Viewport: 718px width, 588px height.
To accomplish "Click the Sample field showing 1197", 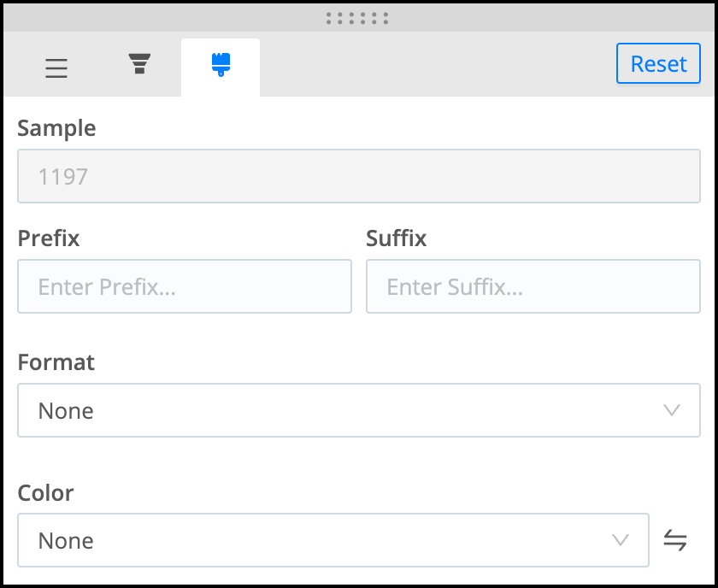I will (x=359, y=176).
